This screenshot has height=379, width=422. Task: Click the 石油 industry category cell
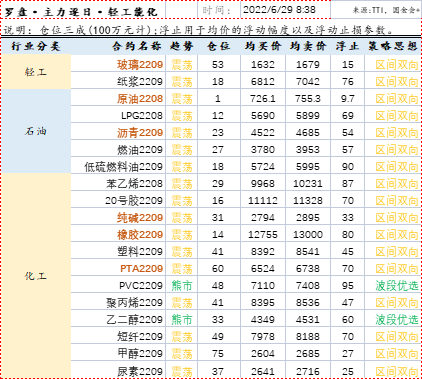click(36, 131)
